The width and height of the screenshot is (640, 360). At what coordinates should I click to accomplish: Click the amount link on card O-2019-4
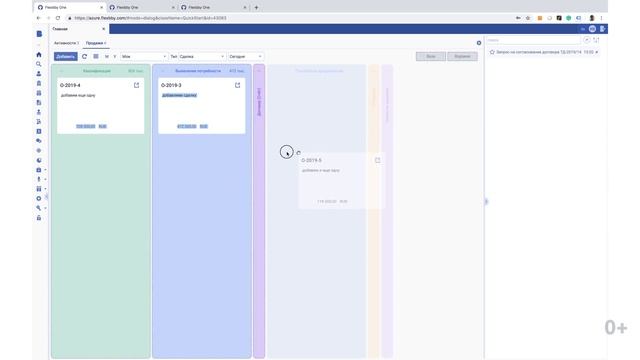click(86, 127)
